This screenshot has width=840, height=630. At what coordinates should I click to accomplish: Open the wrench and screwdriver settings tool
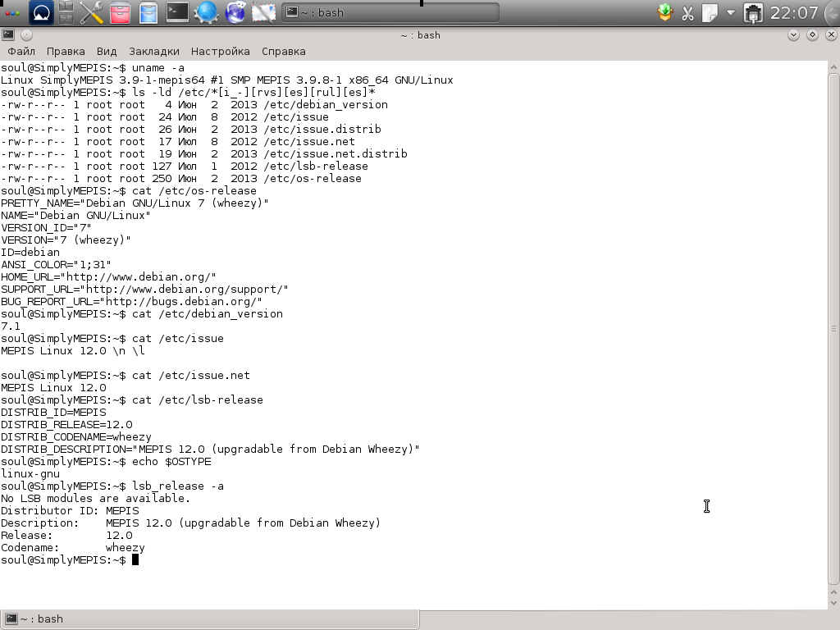pos(92,12)
